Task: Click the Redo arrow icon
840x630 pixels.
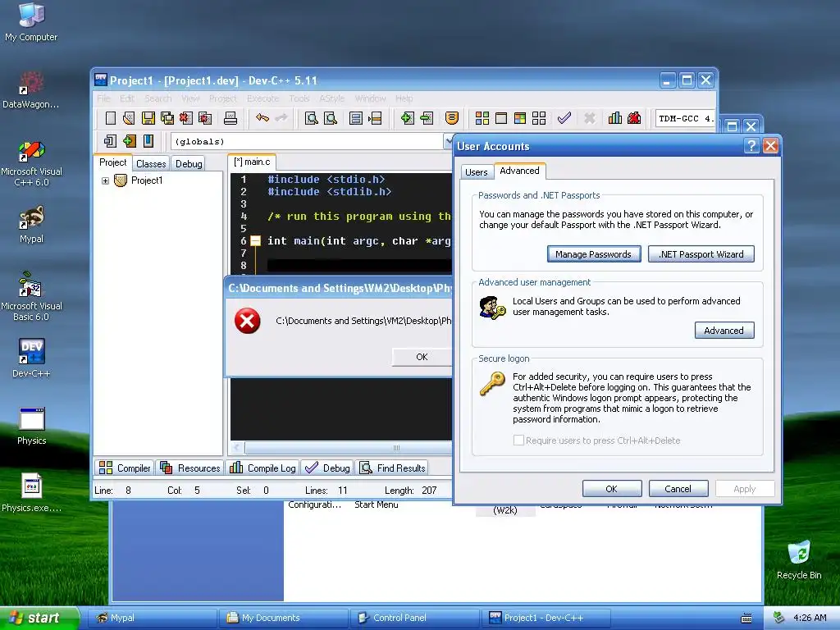Action: pyautogui.click(x=281, y=118)
